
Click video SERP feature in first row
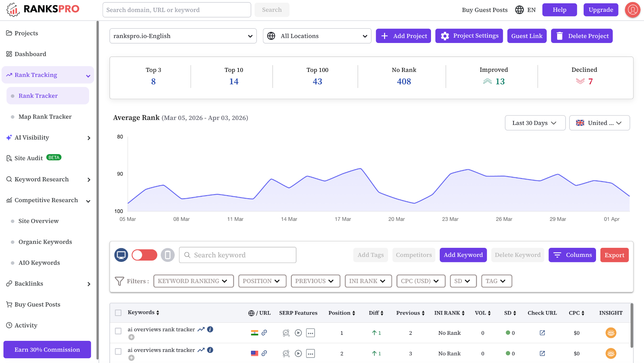coord(298,333)
